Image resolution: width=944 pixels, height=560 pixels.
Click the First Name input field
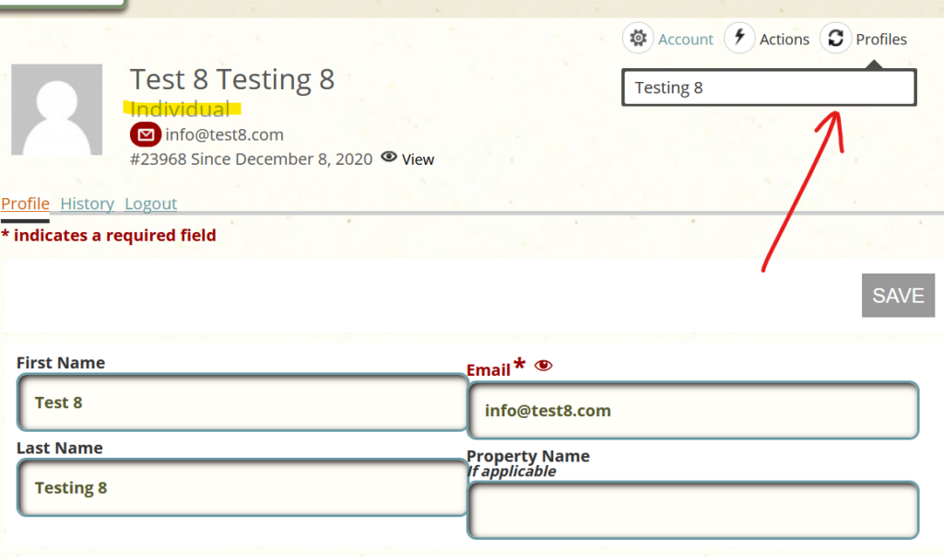242,402
